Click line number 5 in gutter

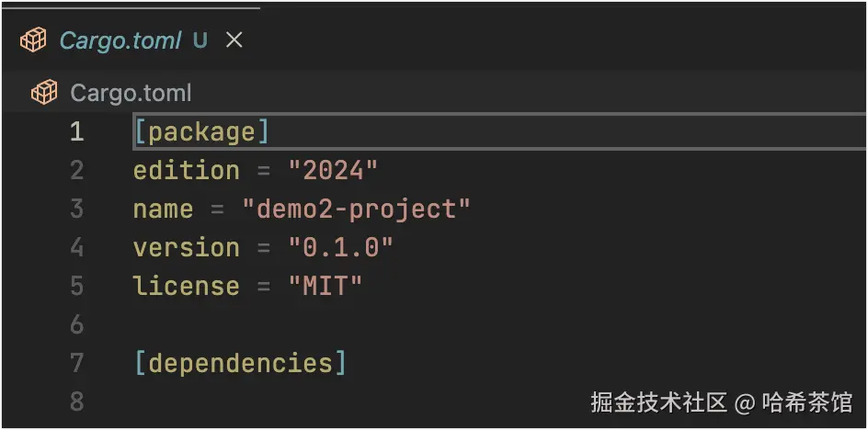tap(76, 287)
